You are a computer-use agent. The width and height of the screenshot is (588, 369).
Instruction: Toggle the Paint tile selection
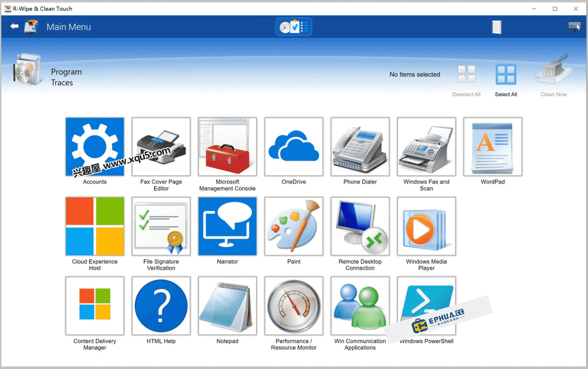[x=294, y=226]
